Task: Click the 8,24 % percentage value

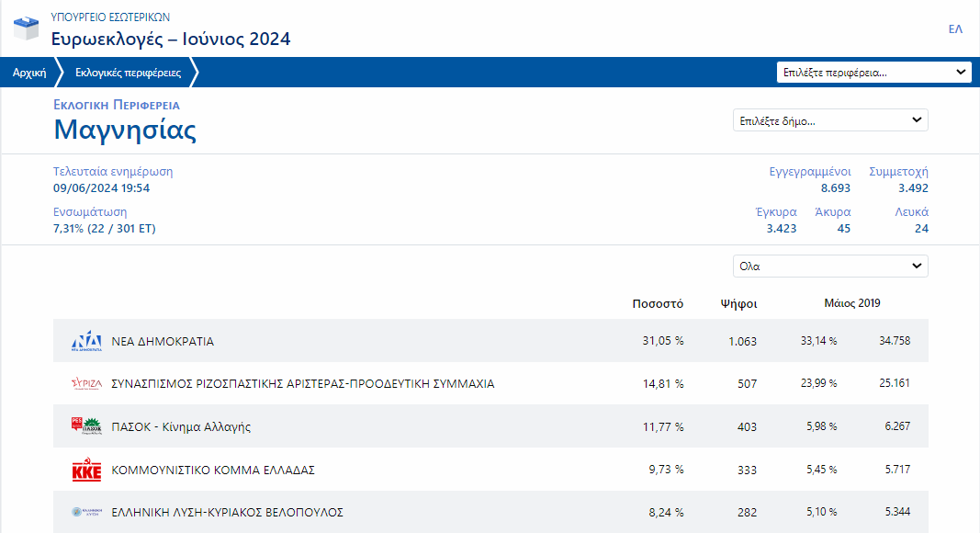Action: tap(666, 513)
